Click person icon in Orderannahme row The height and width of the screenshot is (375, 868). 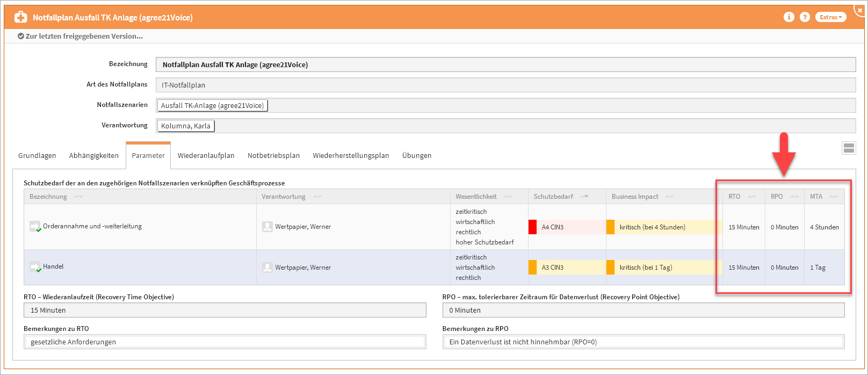click(267, 227)
